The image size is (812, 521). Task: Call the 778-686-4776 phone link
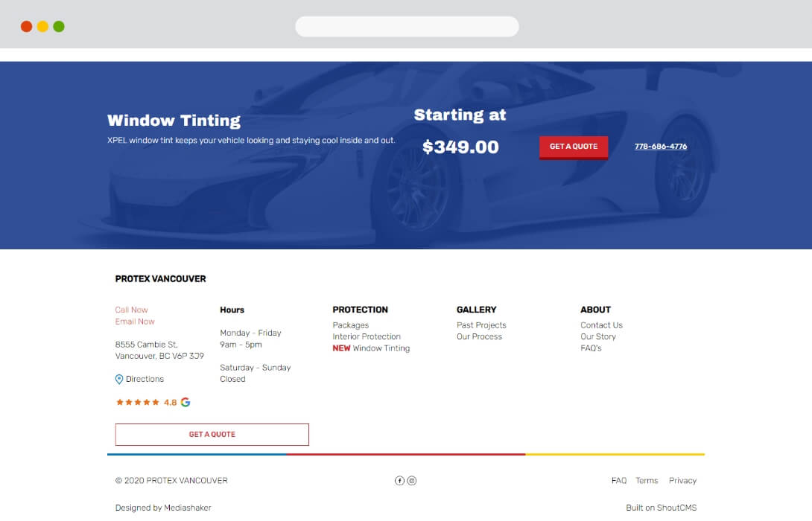tap(661, 147)
